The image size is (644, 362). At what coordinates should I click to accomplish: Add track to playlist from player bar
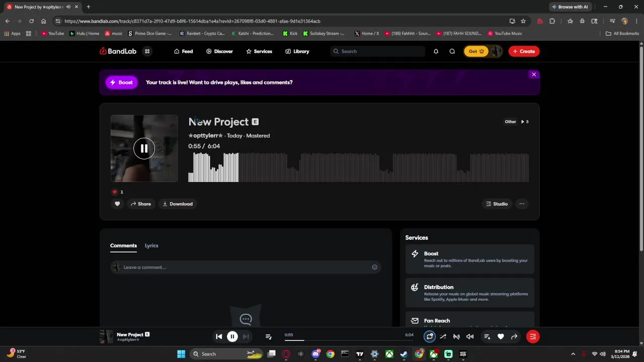[x=487, y=336]
